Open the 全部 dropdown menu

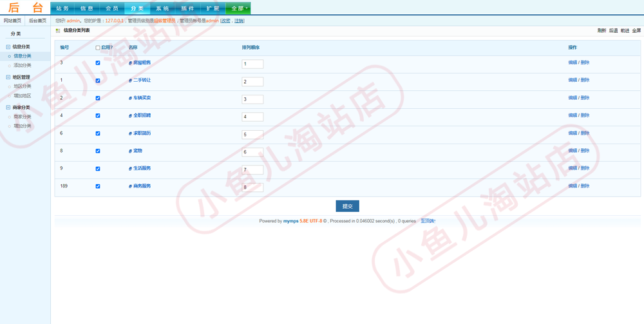(238, 8)
